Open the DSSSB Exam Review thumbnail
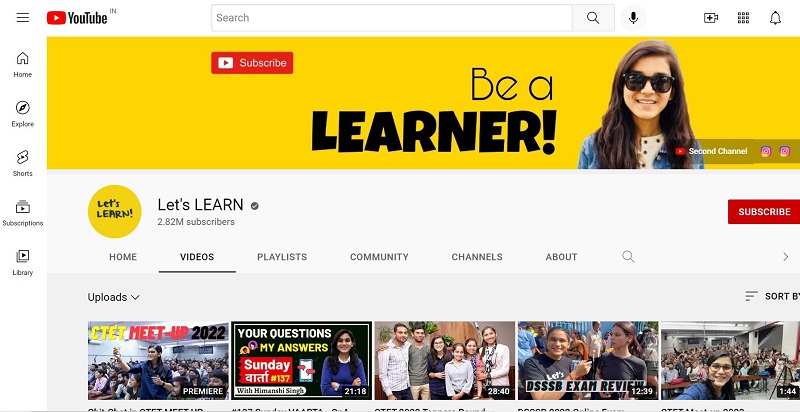Screen dimensions: 800x412 coord(588,360)
